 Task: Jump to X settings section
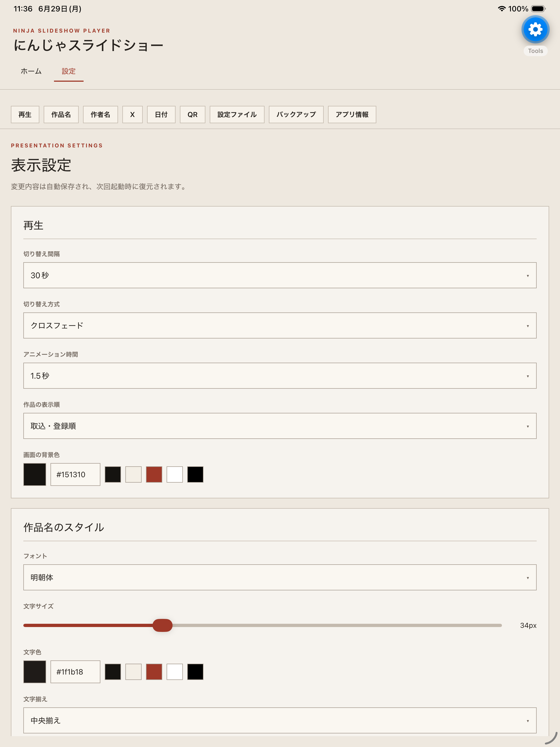132,115
